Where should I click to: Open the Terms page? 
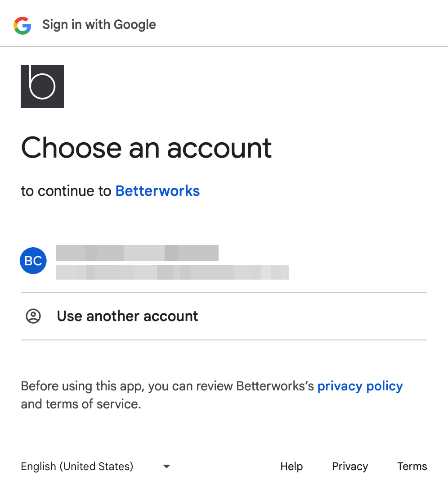(412, 466)
